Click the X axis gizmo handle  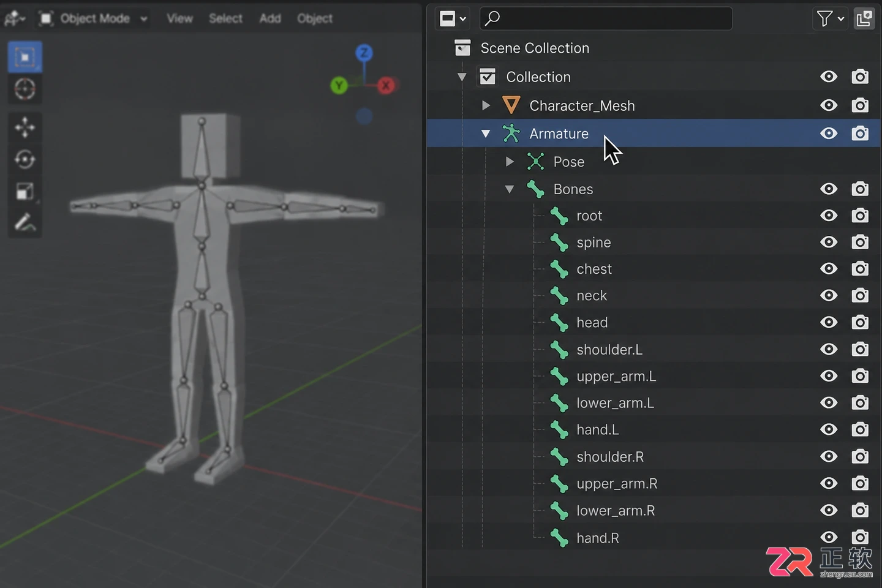coord(386,86)
